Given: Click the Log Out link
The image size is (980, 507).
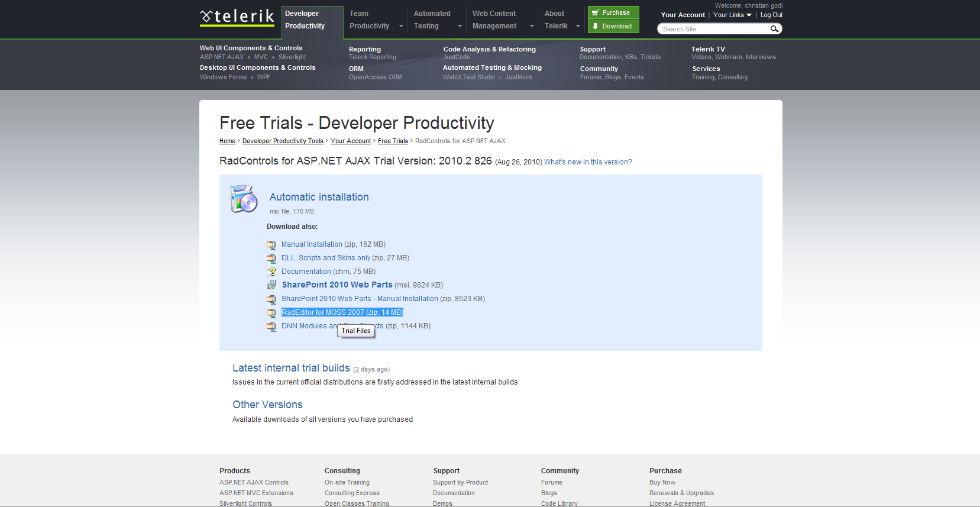Looking at the screenshot, I should [x=771, y=15].
